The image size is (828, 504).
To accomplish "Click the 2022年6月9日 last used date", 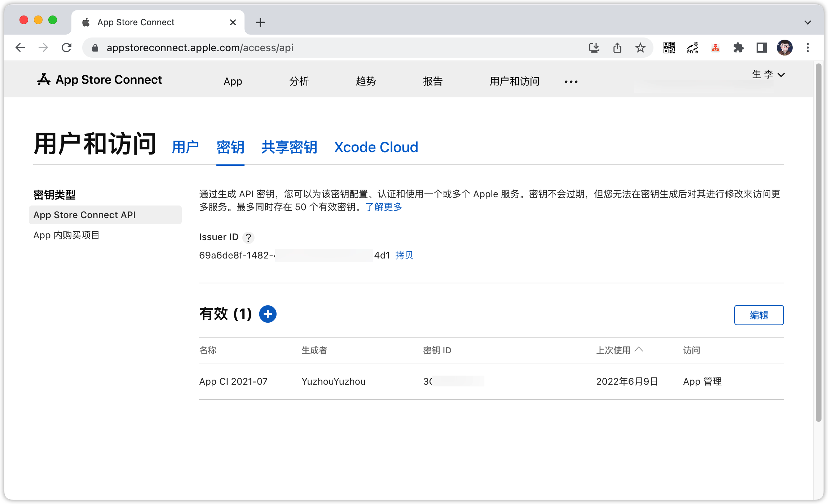I will 627,381.
